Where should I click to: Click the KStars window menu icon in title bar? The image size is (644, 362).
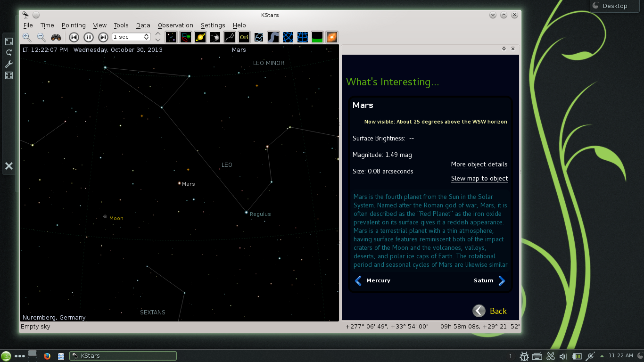(x=25, y=15)
